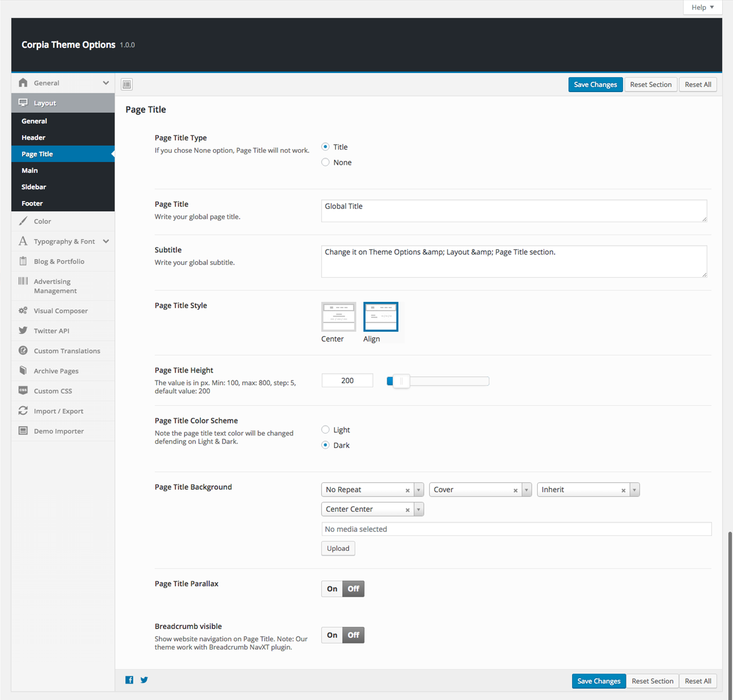Turn Page Title Parallax On
733x700 pixels.
coord(332,589)
